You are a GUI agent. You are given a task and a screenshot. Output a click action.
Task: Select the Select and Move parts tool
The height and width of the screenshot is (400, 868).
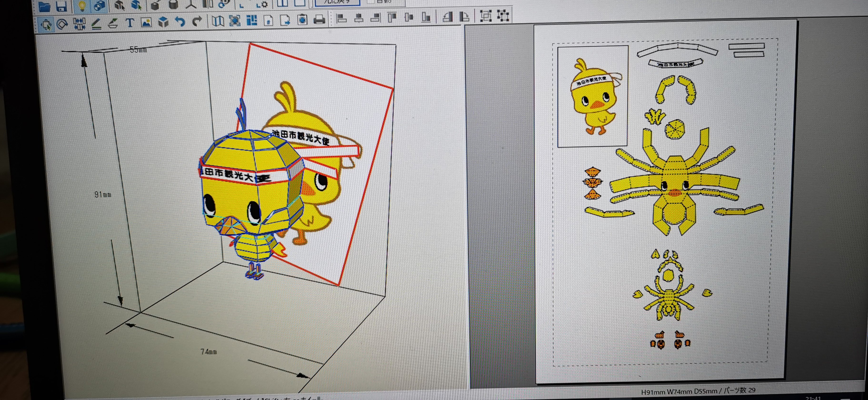click(x=46, y=24)
